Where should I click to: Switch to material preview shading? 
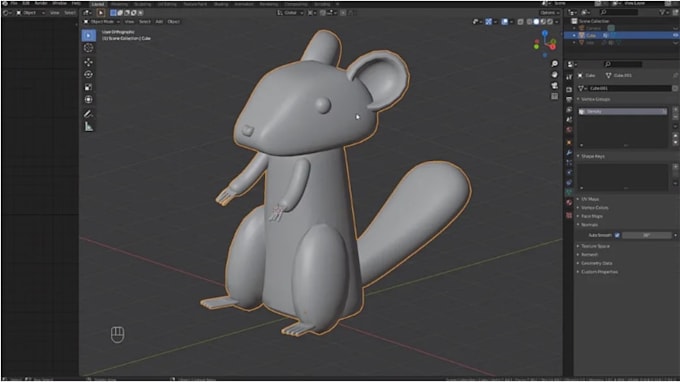tap(543, 22)
